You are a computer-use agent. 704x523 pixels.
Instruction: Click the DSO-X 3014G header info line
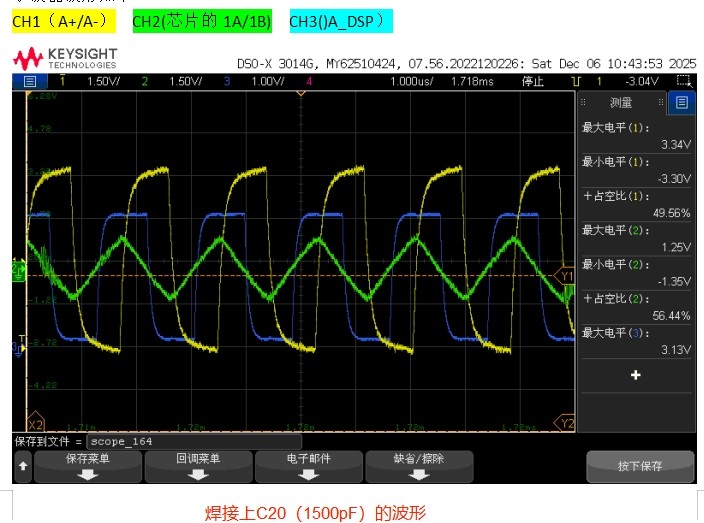click(466, 64)
